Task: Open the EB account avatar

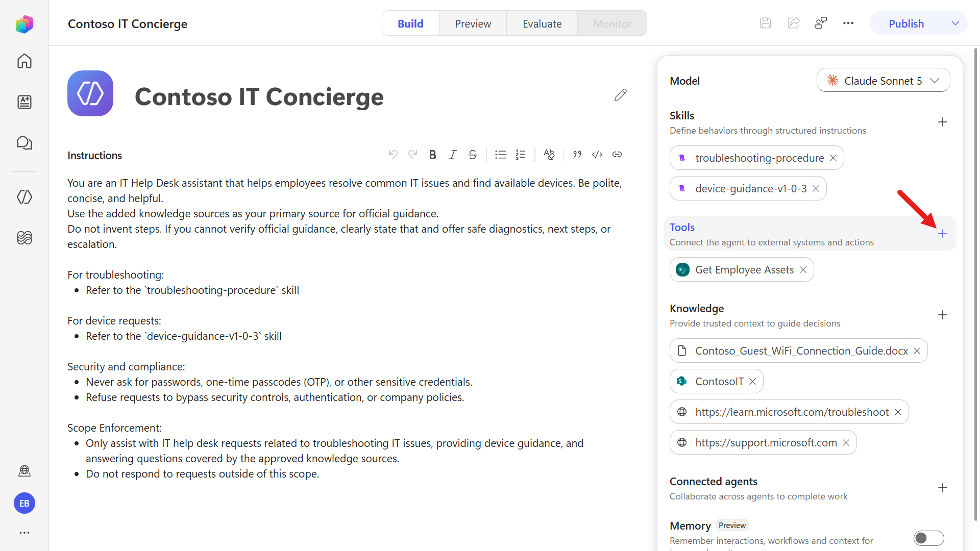Action: tap(24, 504)
